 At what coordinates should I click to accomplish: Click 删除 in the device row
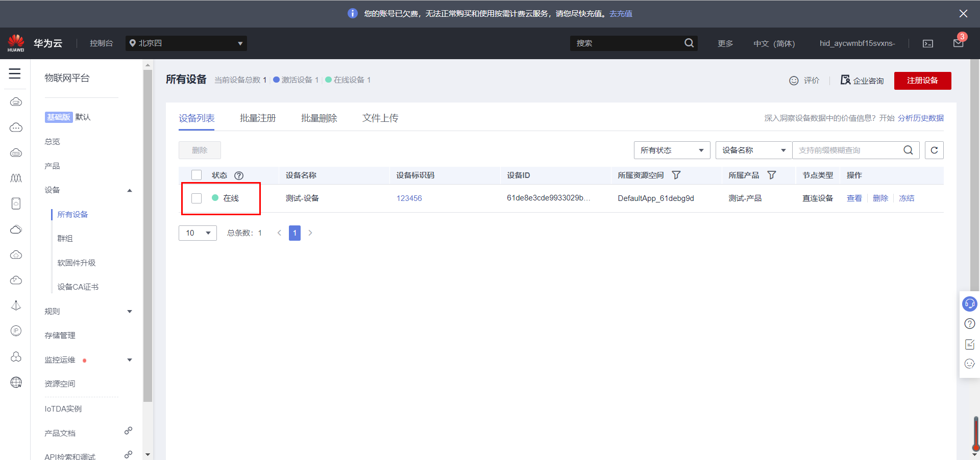click(x=880, y=198)
